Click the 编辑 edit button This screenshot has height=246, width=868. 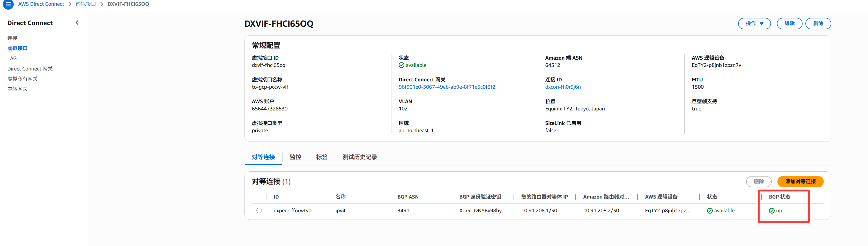point(789,23)
